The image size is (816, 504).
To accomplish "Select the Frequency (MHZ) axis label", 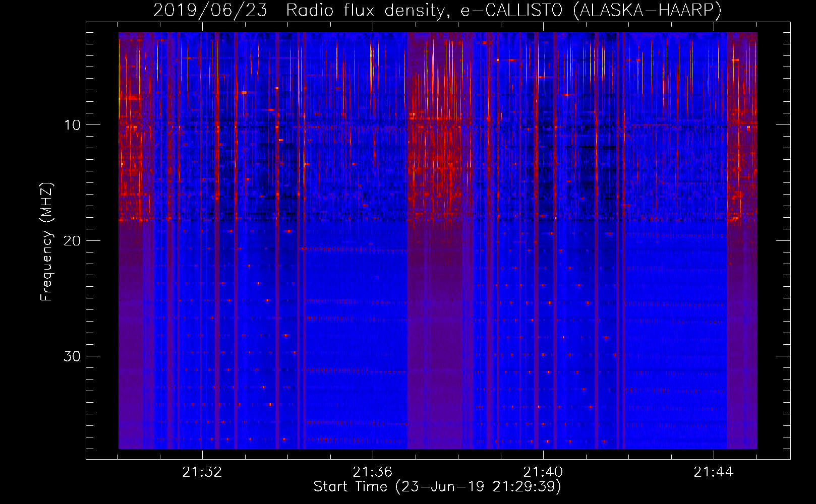I will click(46, 242).
